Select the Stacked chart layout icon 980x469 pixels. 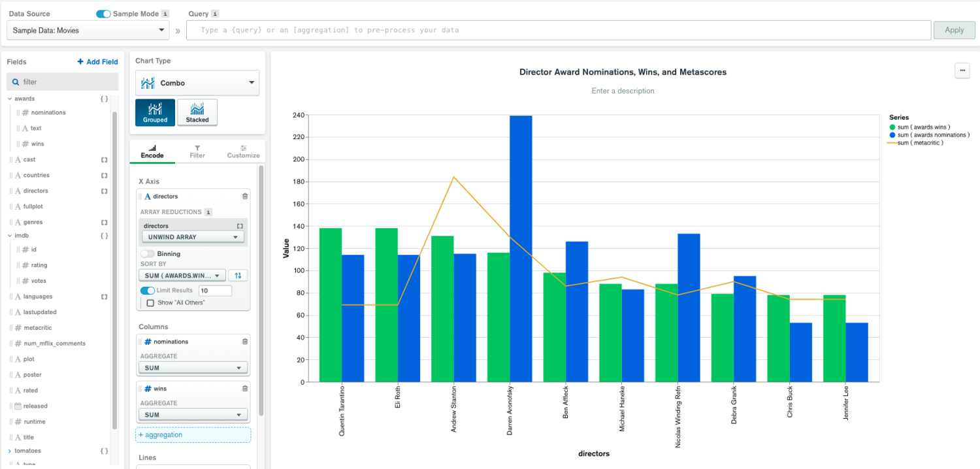(x=197, y=112)
